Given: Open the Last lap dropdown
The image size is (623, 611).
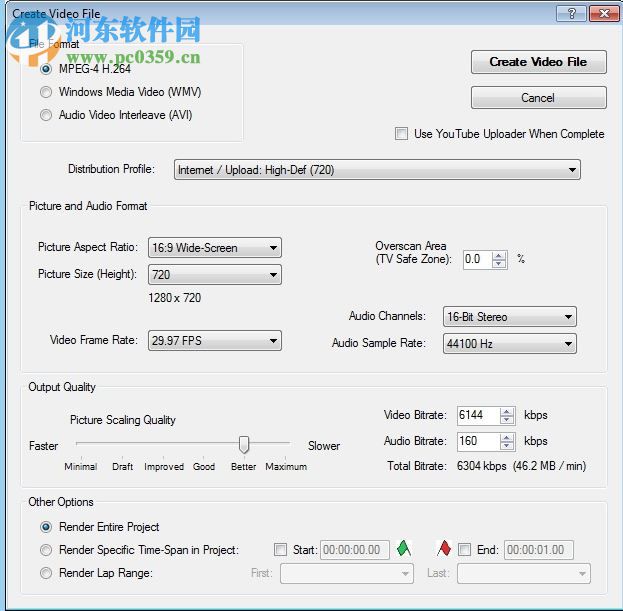Looking at the screenshot, I should (x=524, y=574).
